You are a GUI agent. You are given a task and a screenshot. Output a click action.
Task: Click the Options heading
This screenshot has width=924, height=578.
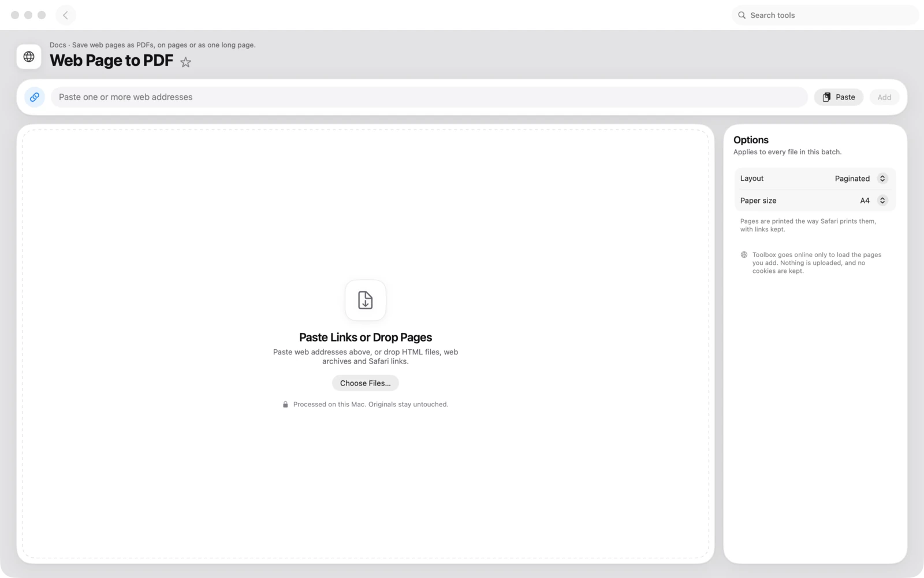[751, 140]
